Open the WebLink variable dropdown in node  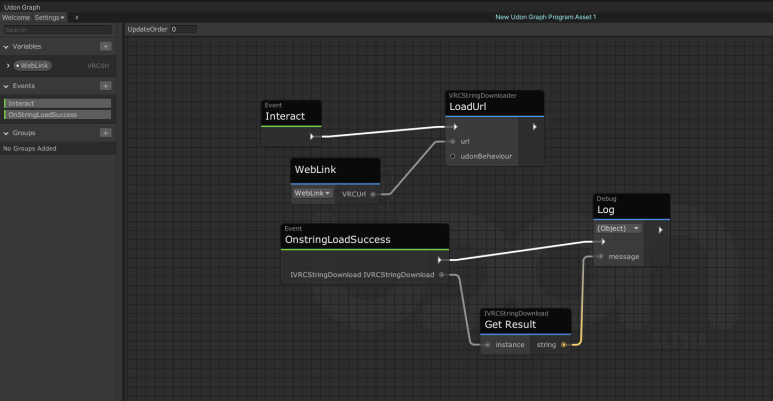312,193
